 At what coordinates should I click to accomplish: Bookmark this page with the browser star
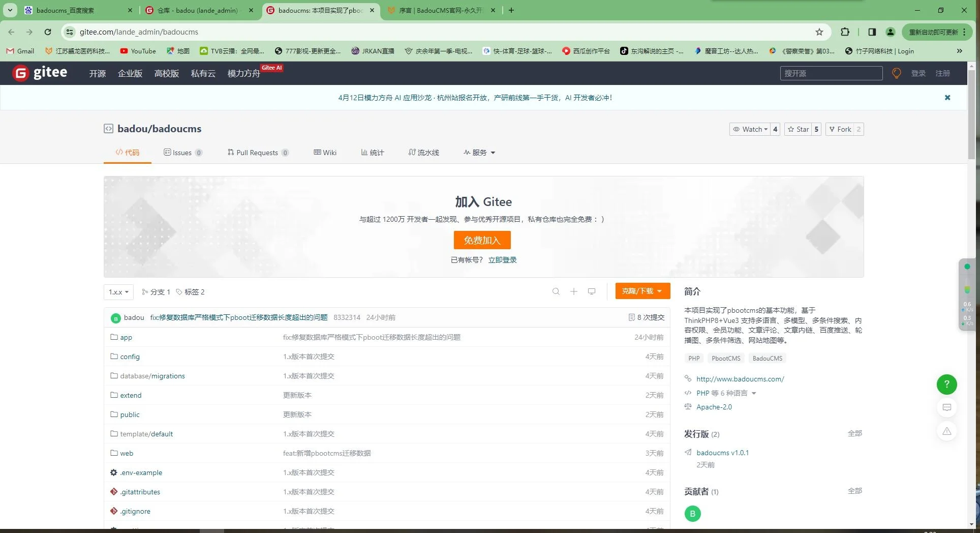tap(819, 32)
